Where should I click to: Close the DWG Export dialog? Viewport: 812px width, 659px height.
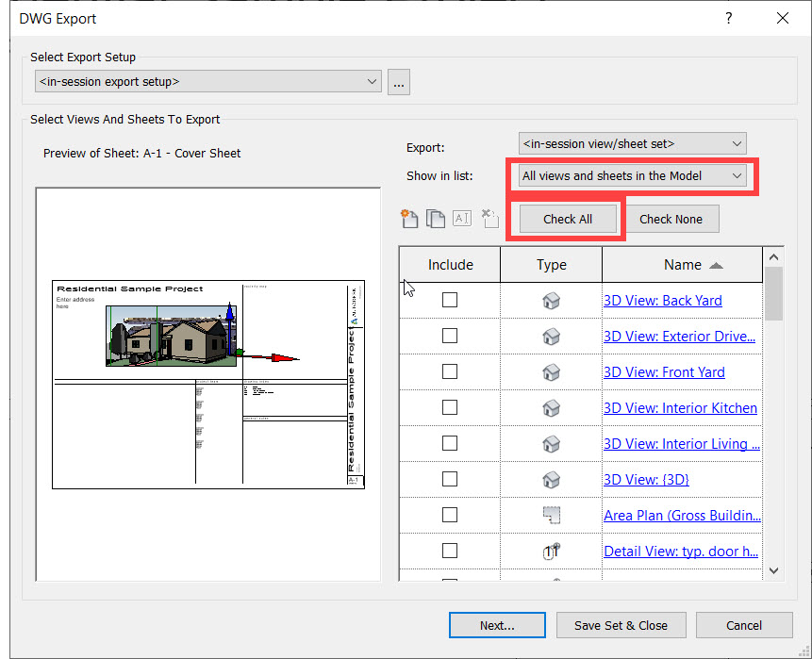[783, 18]
